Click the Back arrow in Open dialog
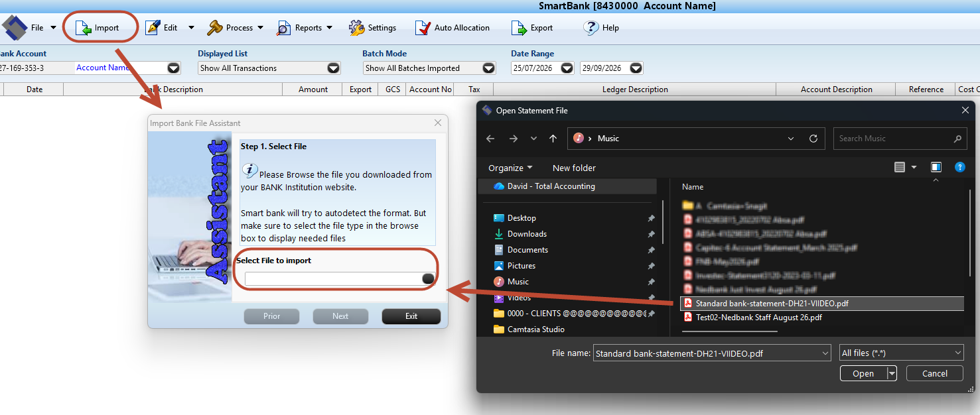980x415 pixels. point(490,139)
